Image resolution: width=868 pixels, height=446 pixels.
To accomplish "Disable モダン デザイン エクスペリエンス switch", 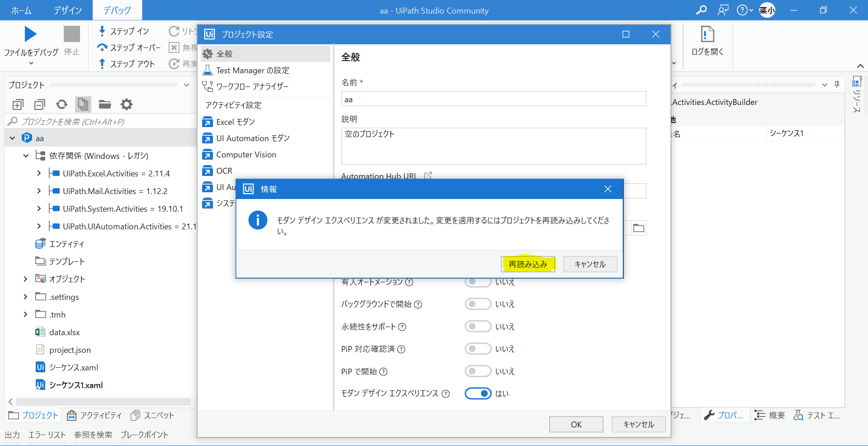I will (x=478, y=394).
